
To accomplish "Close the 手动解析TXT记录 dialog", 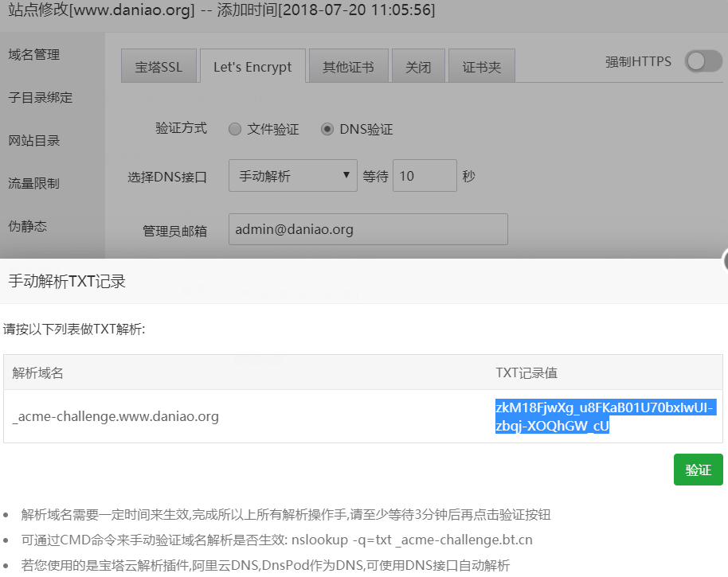I will 725,259.
